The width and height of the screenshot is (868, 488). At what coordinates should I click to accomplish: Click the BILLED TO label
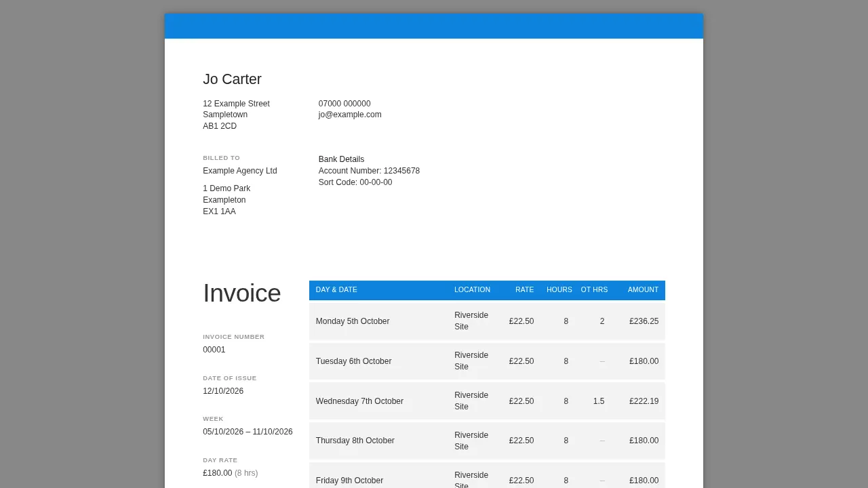click(x=221, y=158)
